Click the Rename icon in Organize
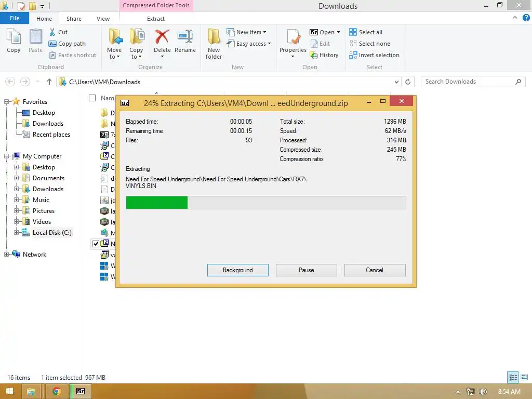The height and width of the screenshot is (399, 532). [x=185, y=37]
